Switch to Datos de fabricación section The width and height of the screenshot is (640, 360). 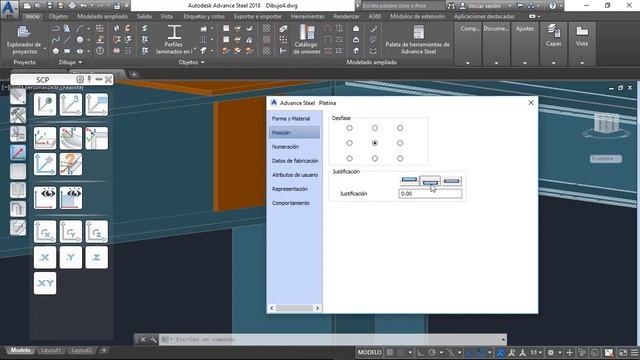[x=294, y=161]
